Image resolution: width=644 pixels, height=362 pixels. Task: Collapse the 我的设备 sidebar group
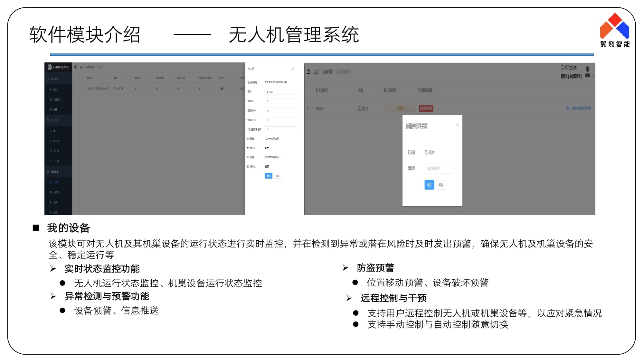pos(69,172)
